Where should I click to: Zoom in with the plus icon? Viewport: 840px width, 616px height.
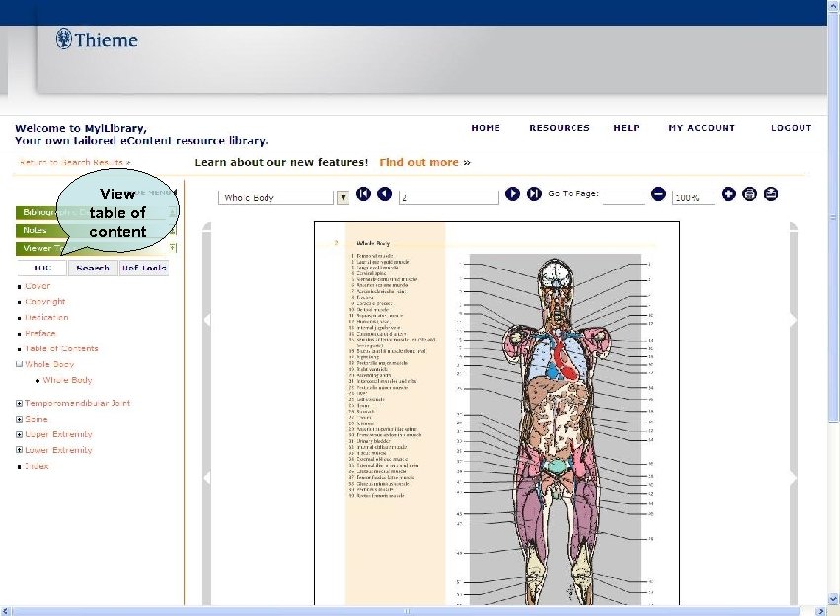728,193
